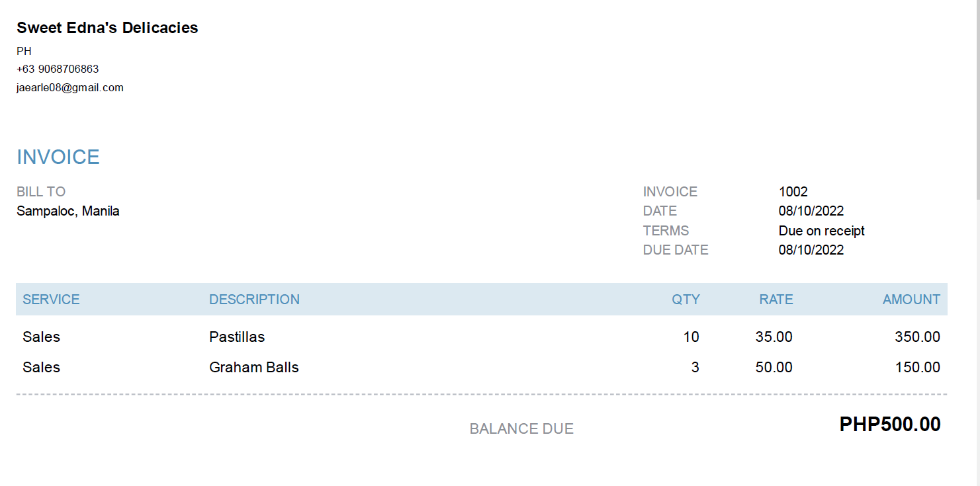
Task: Click the Pastillas description cell
Action: (x=237, y=337)
